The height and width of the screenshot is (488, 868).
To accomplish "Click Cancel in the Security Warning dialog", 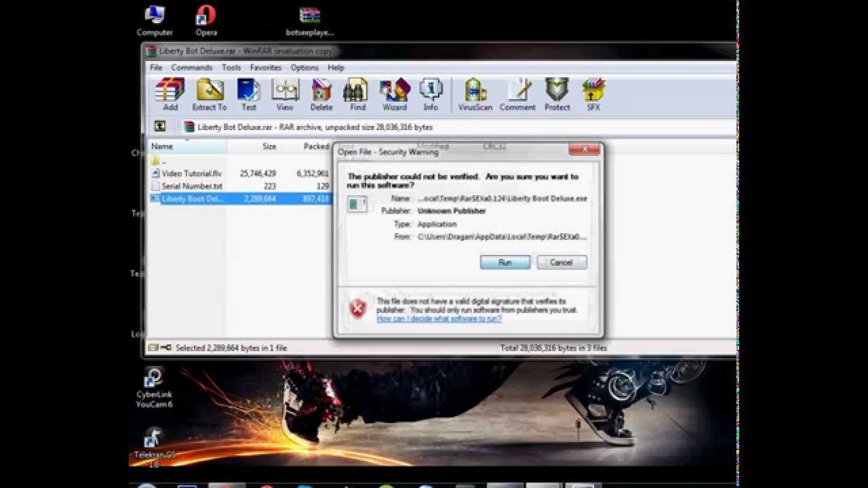I will pos(561,262).
